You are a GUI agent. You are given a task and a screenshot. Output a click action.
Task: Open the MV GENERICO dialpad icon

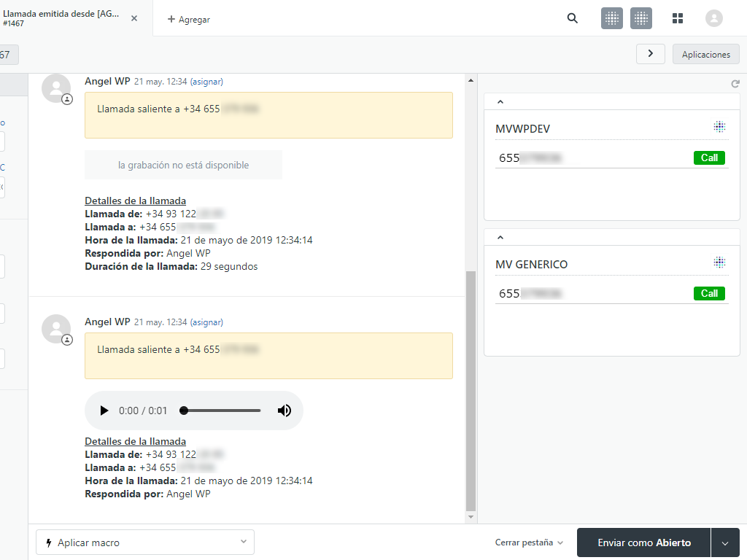(x=720, y=262)
